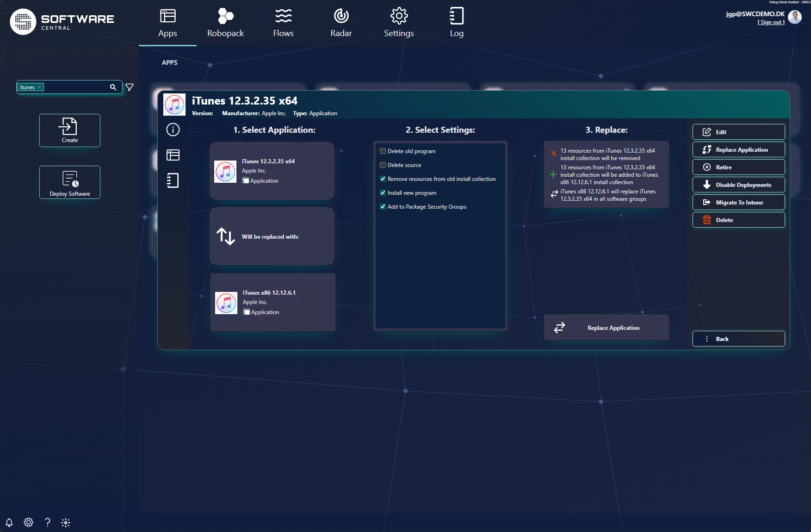This screenshot has width=811, height=532.
Task: Click Disable Deployments
Action: (739, 185)
